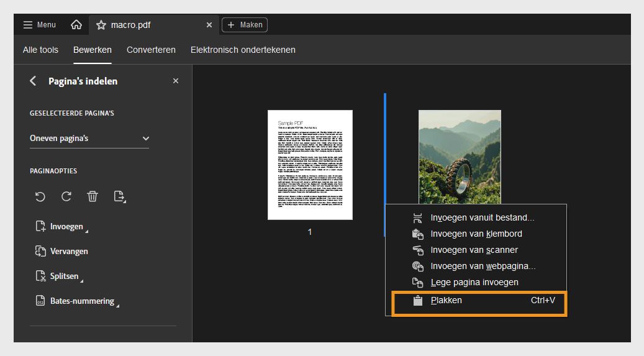Select page 1 thumbnail
The image size is (644, 356).
(310, 165)
